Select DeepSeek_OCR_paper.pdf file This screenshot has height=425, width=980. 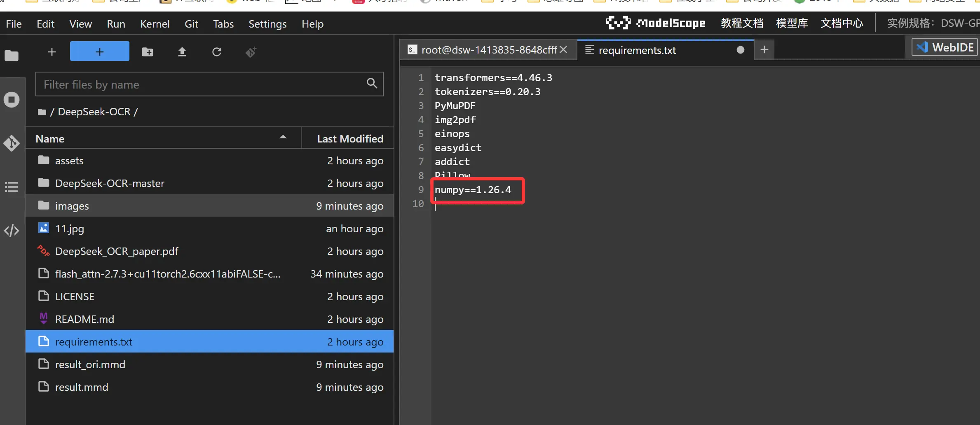tap(210, 251)
